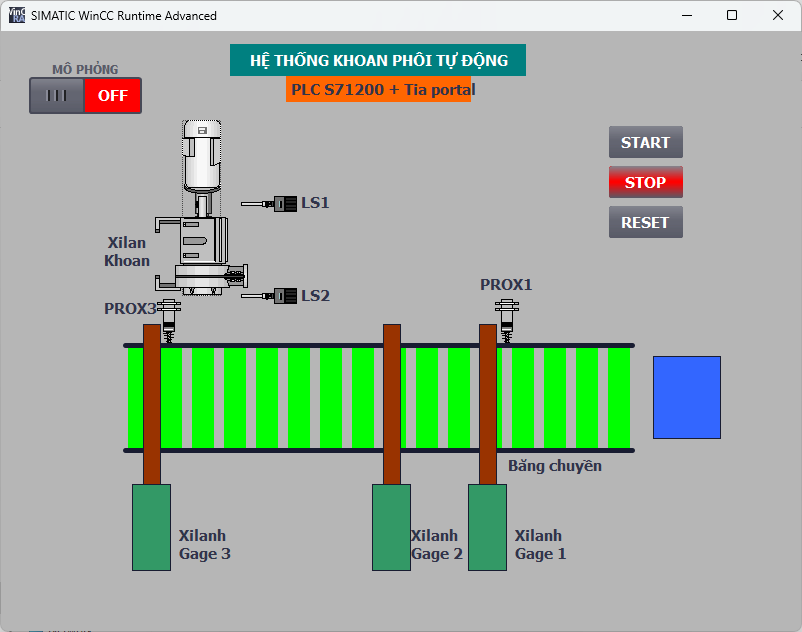Click the Xilanh Gage 3 text label
Image resolution: width=802 pixels, height=632 pixels.
(x=205, y=545)
